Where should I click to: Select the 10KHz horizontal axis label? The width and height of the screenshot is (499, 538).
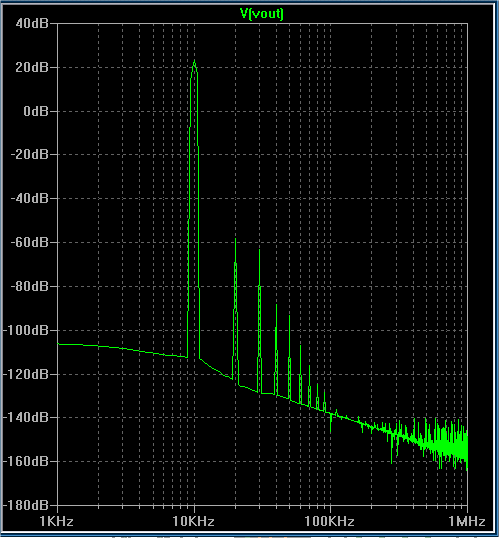click(x=194, y=522)
